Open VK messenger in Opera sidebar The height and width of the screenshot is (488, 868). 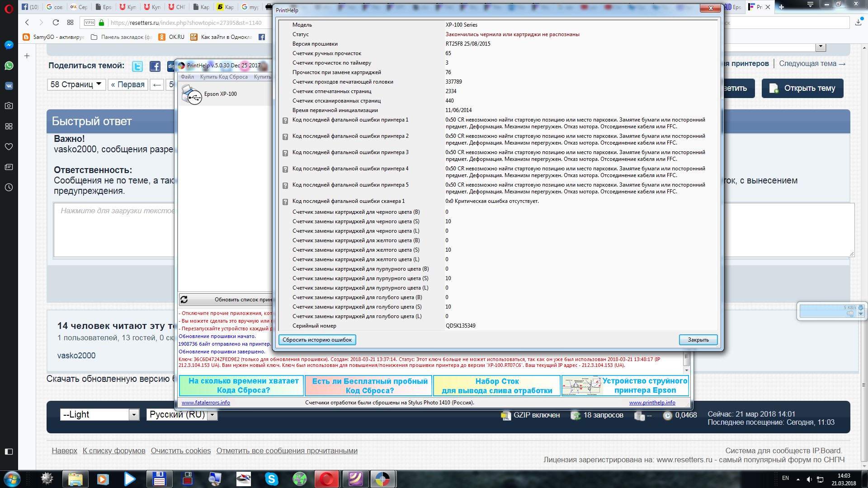pyautogui.click(x=9, y=86)
